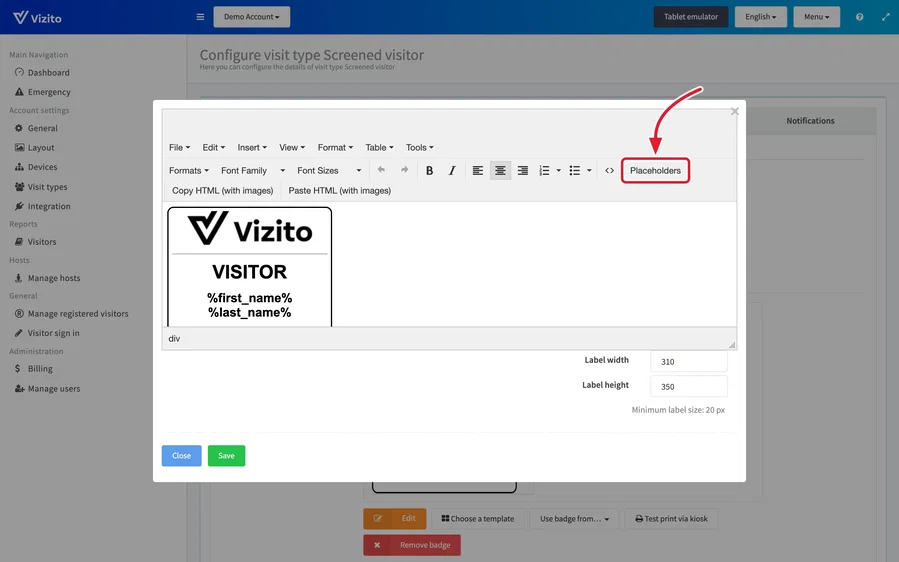Click the div element path
This screenshot has height=562, width=899.
[174, 339]
